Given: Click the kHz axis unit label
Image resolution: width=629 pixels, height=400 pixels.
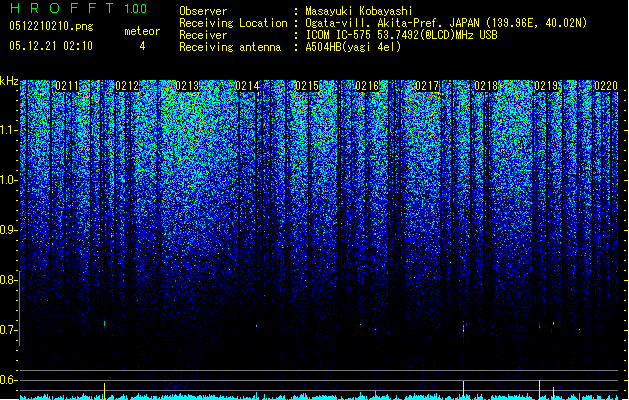Looking at the screenshot, I should [x=9, y=81].
